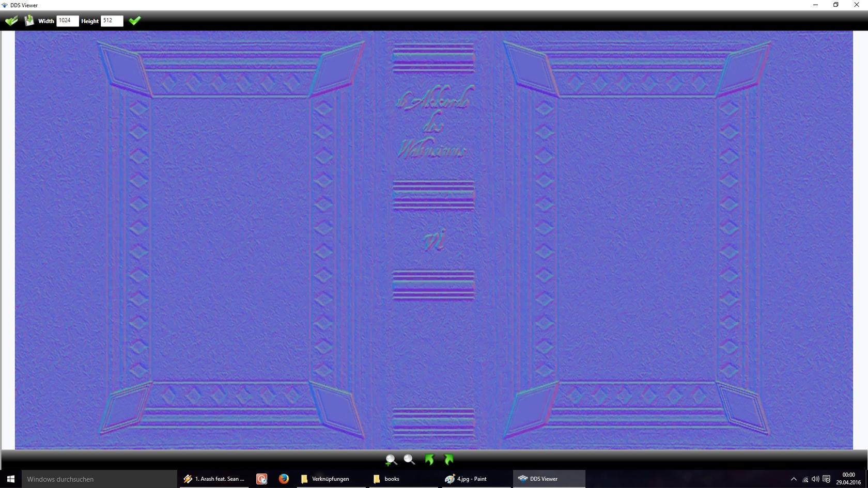The image size is (868, 488).
Task: Click the book cover normal map image
Action: (433, 240)
